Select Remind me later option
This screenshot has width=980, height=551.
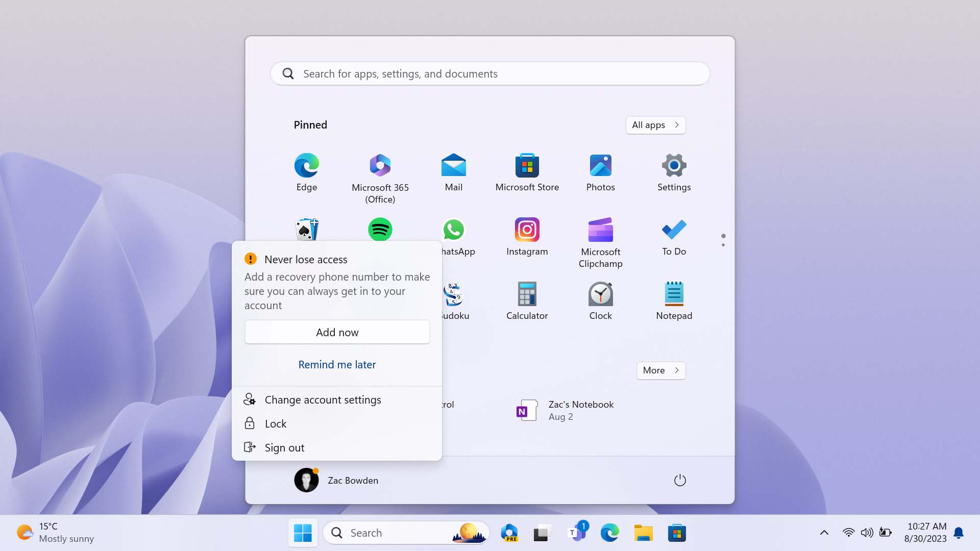336,364
